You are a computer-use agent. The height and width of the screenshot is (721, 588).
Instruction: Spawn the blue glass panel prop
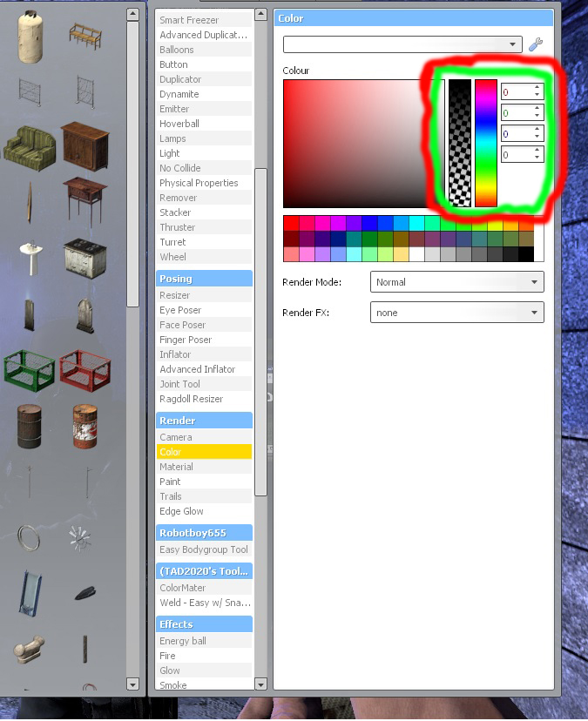click(x=30, y=593)
